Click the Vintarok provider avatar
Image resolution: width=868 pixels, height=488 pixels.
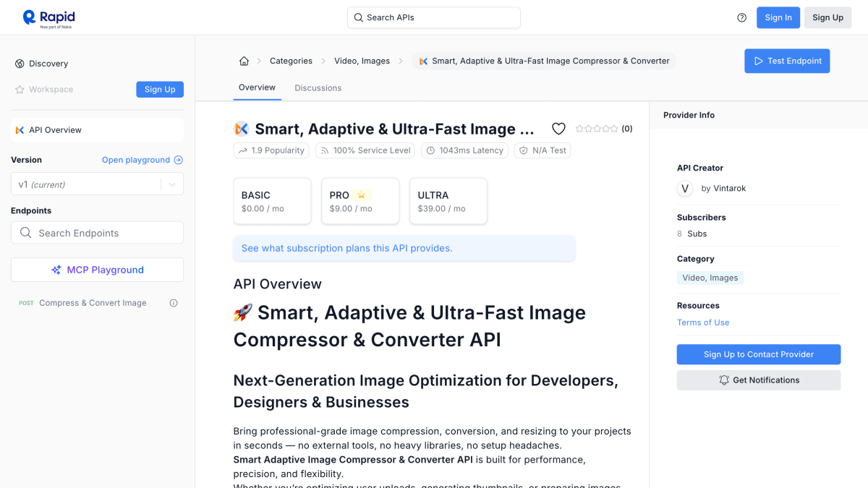[x=685, y=189]
